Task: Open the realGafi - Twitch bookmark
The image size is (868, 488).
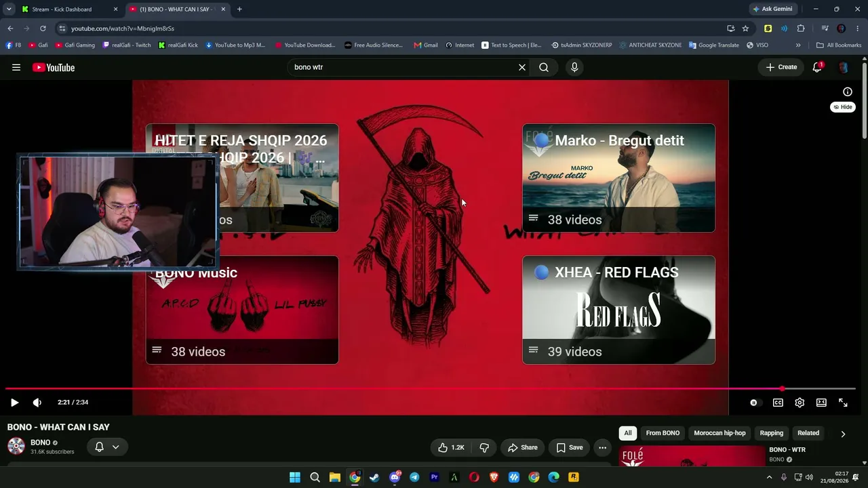Action: [x=127, y=45]
